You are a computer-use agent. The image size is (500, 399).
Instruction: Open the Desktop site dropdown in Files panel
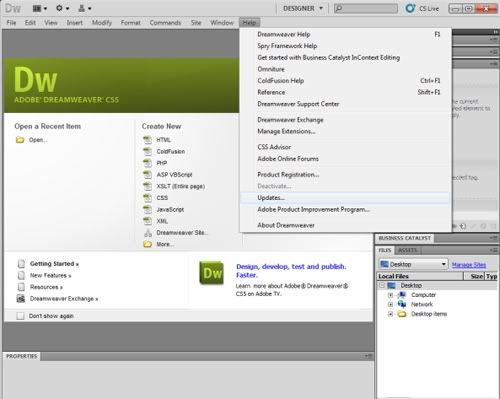[413, 264]
